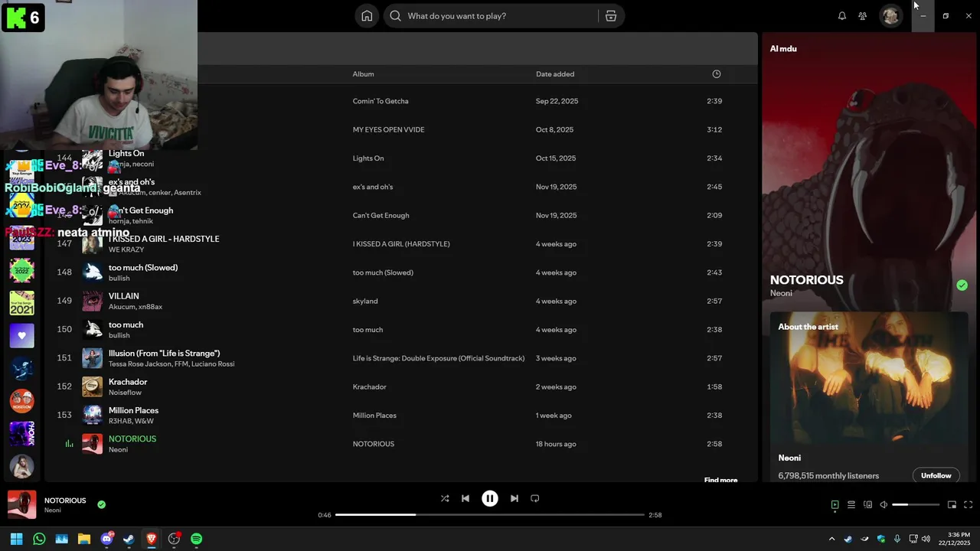
Task: Open the Noiseflow-style round artist icon in sidebar
Action: point(21,400)
